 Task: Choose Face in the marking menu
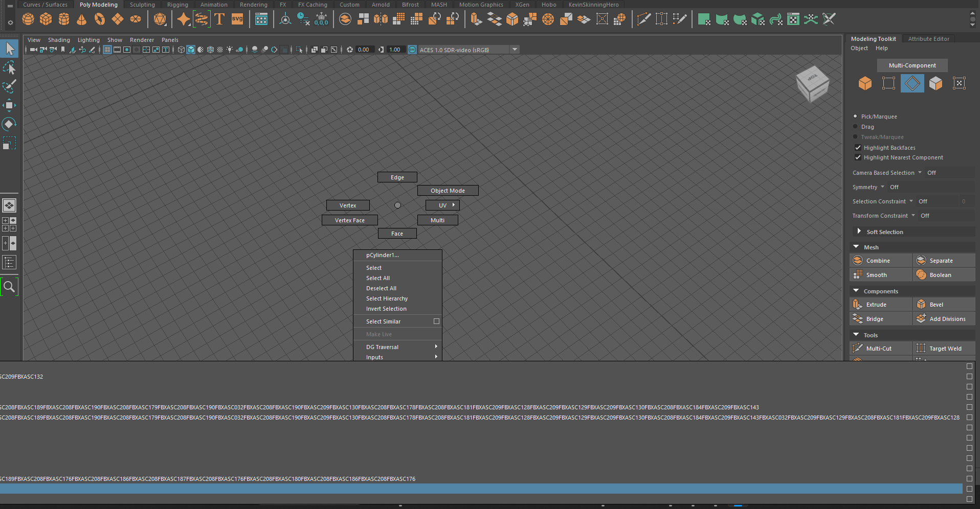397,233
